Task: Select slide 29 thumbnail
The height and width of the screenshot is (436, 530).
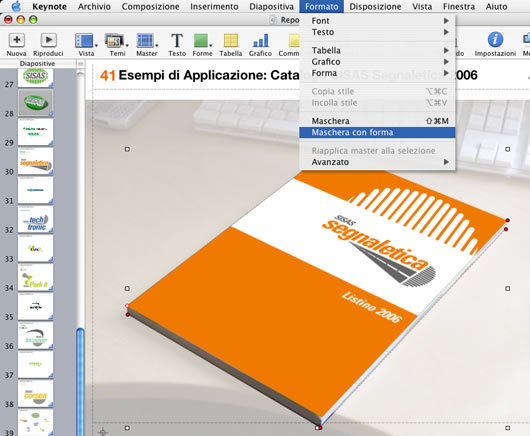Action: point(35,132)
